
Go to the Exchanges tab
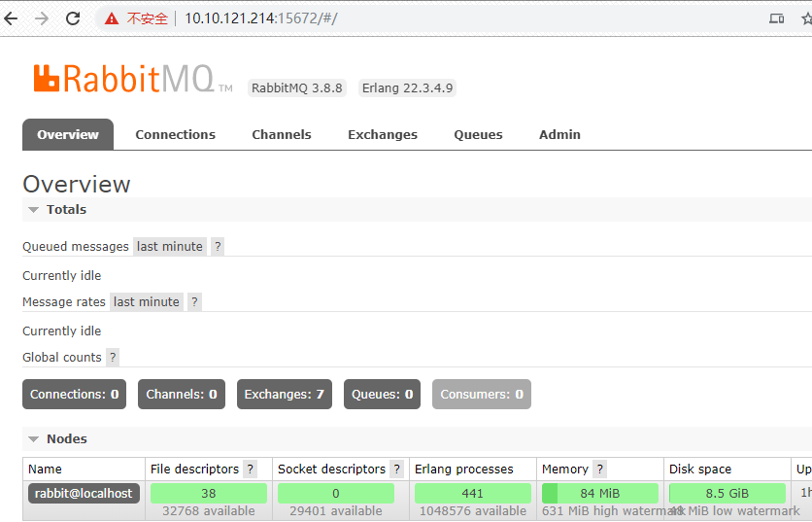click(383, 135)
